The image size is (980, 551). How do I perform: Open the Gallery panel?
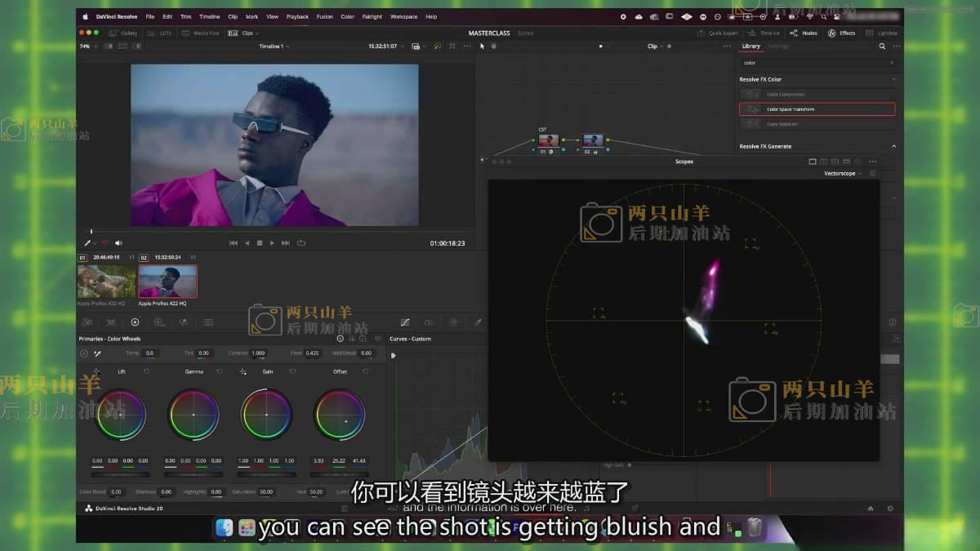pos(124,33)
